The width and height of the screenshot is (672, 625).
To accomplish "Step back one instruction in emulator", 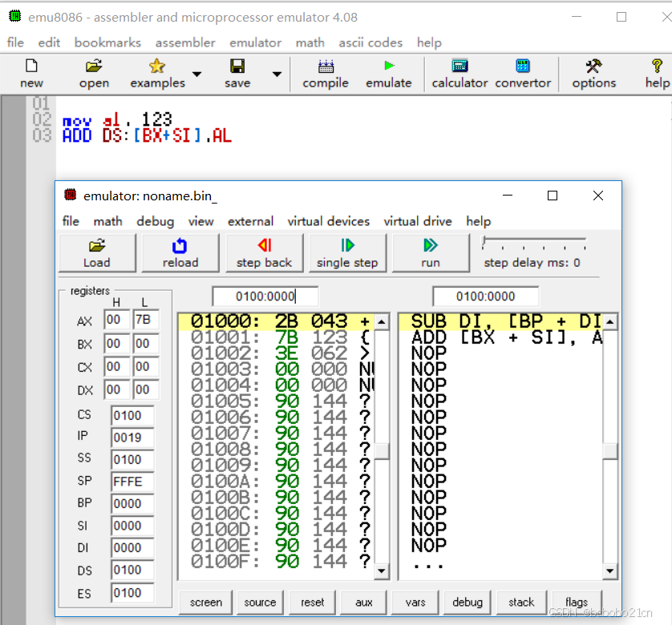I will tap(264, 252).
